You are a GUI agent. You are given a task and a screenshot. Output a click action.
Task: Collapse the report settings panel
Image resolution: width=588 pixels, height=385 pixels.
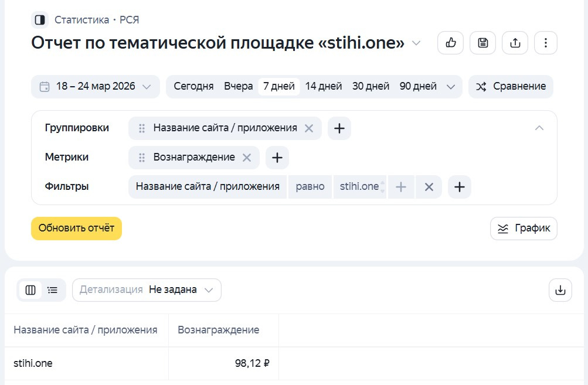click(539, 128)
